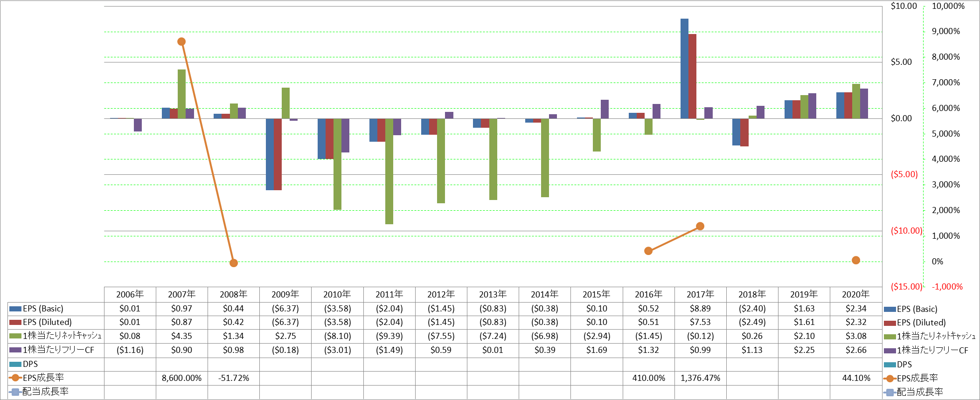Click the $4.35 net cash cell
Image resolution: width=980 pixels, height=400 pixels.
pyautogui.click(x=181, y=336)
